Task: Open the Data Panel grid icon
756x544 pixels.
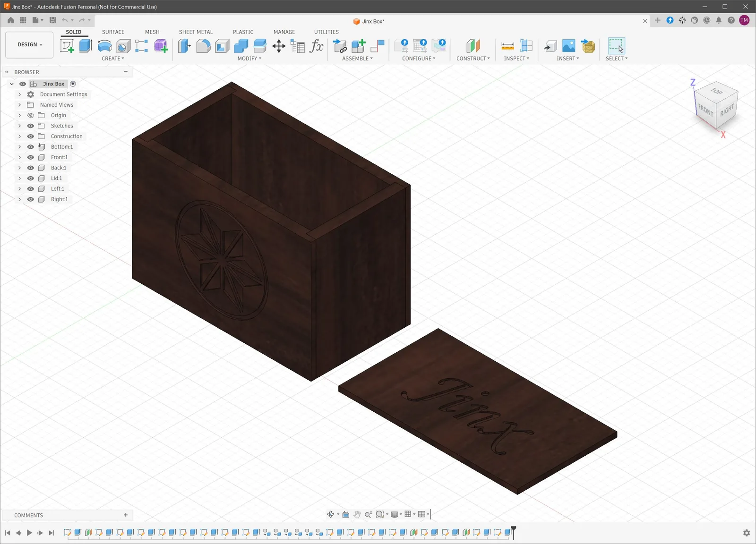Action: coord(23,20)
